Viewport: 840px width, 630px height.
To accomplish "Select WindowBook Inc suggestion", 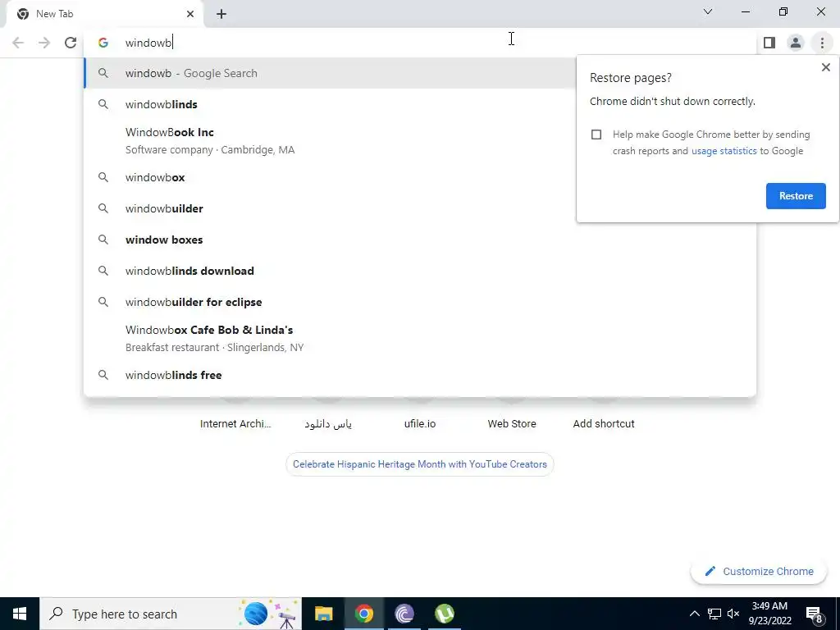I will [x=420, y=141].
